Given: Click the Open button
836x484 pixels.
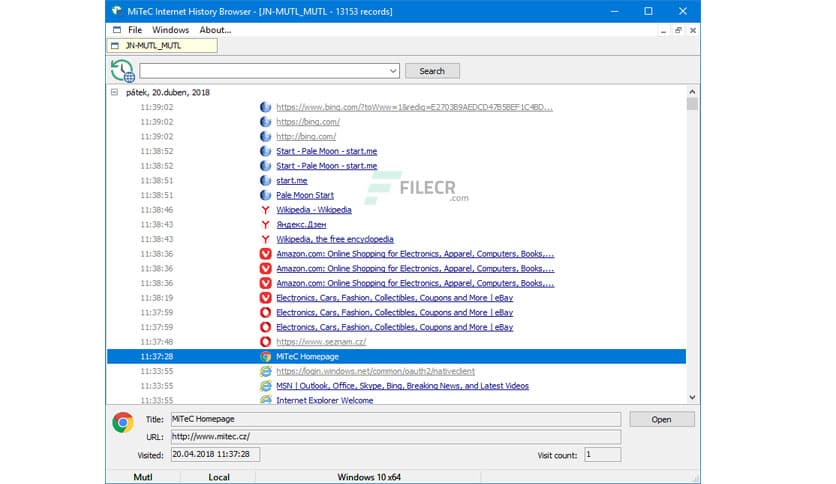Looking at the screenshot, I should click(661, 420).
